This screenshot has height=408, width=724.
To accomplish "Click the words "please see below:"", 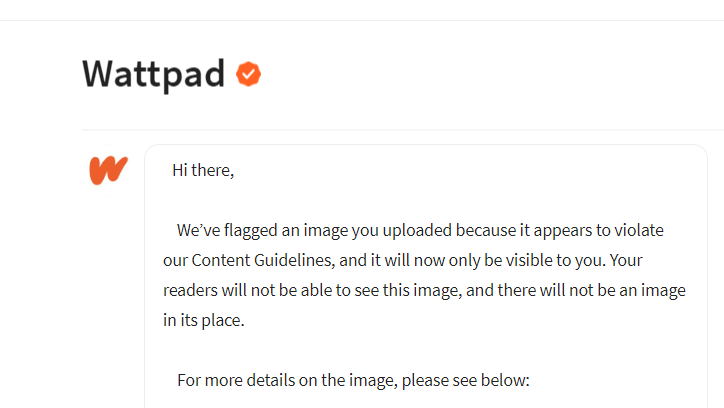I will point(465,380).
